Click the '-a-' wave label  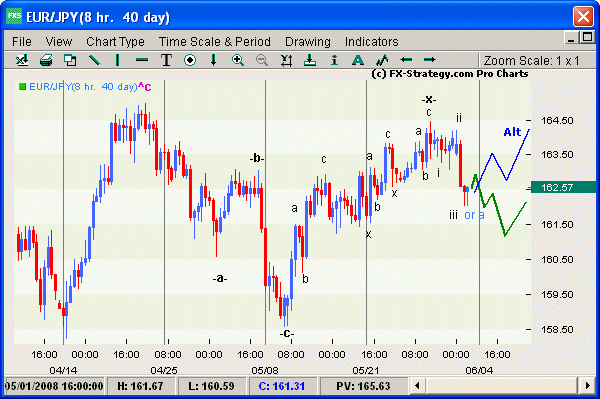coord(220,278)
